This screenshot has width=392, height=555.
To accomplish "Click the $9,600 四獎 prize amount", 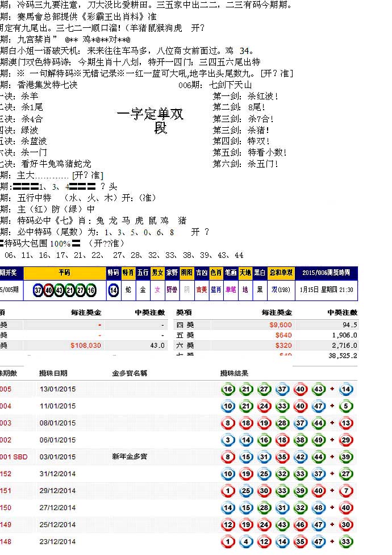I will pos(281,325).
